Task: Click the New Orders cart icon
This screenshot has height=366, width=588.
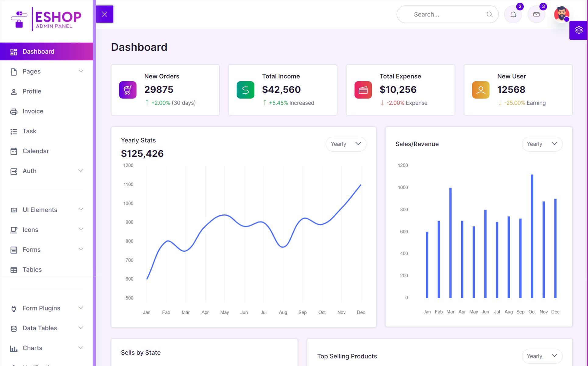Action: click(x=128, y=90)
